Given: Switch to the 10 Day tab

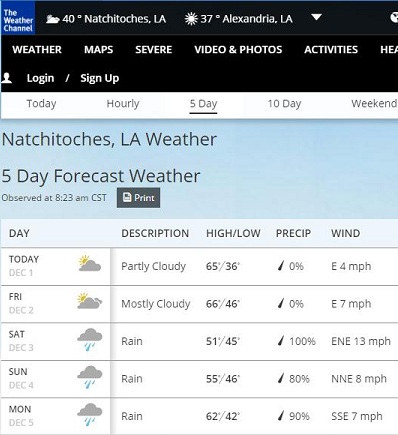Looking at the screenshot, I should (x=284, y=104).
